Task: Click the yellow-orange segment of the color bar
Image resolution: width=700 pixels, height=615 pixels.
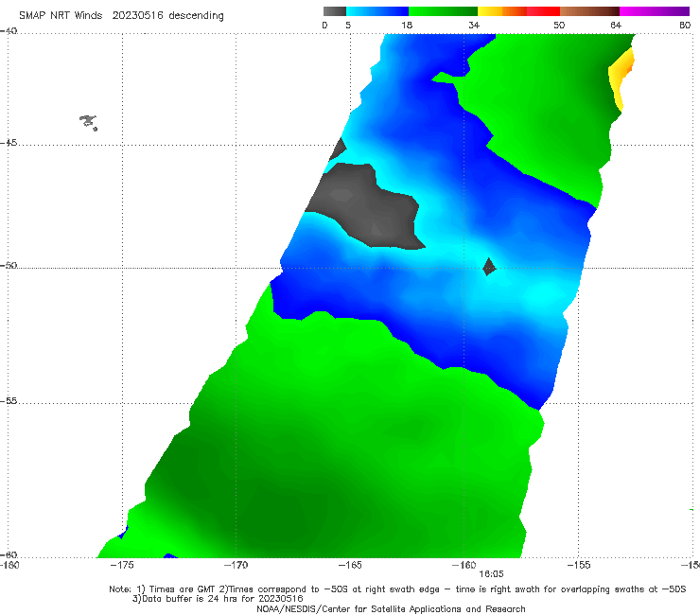Action: tap(502, 11)
